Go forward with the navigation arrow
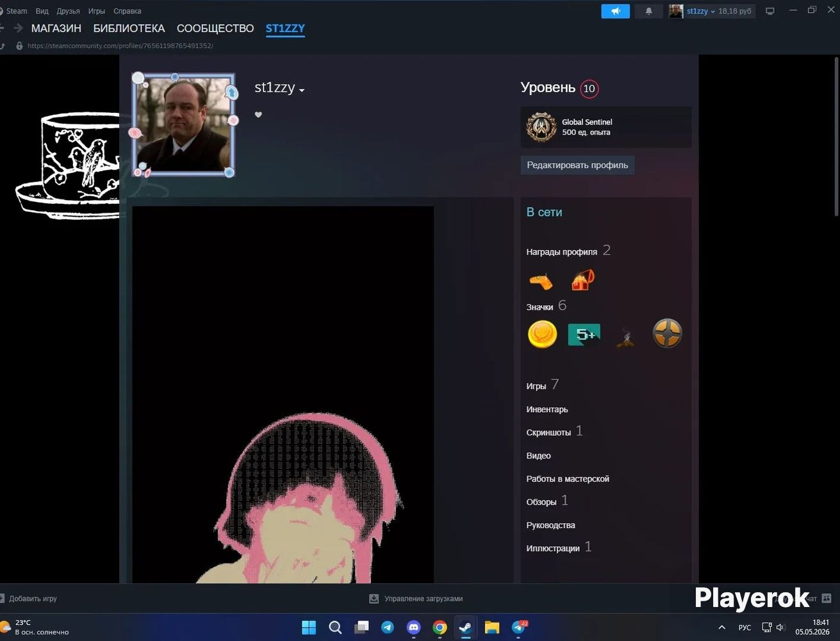The height and width of the screenshot is (641, 840). click(18, 28)
